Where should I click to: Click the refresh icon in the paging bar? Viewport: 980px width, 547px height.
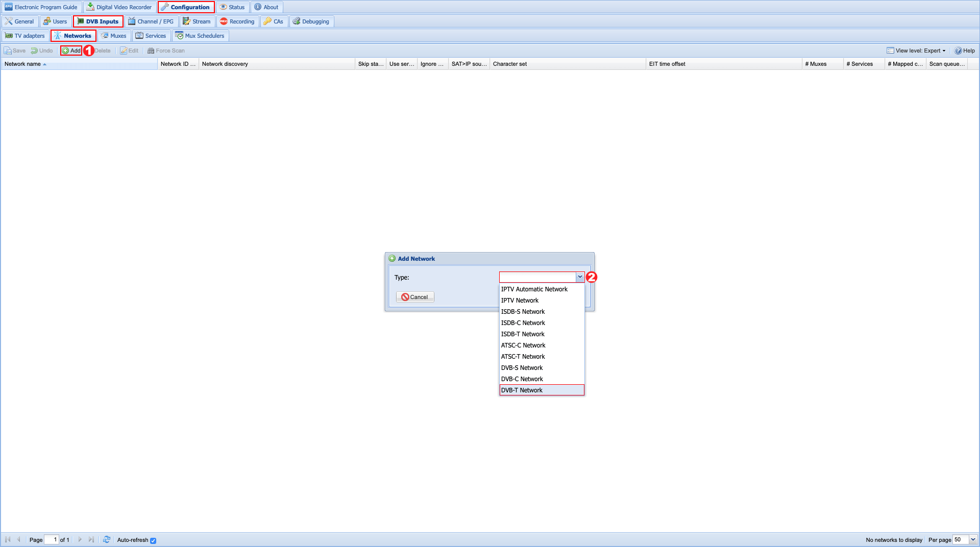coord(107,539)
